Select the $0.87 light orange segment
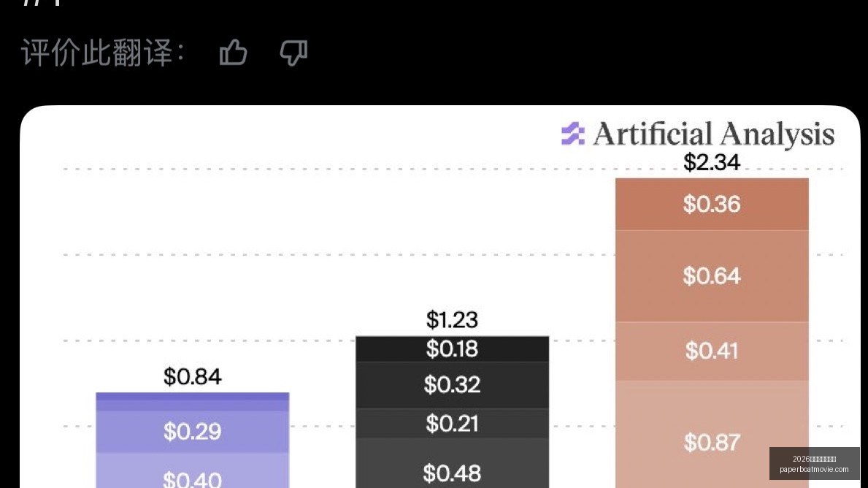 pyautogui.click(x=712, y=434)
